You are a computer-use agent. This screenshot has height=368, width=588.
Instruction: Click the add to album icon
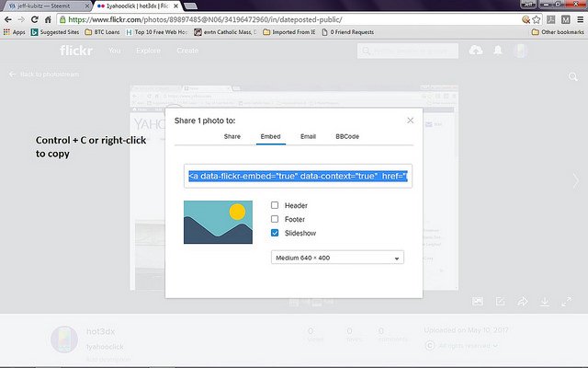478,301
